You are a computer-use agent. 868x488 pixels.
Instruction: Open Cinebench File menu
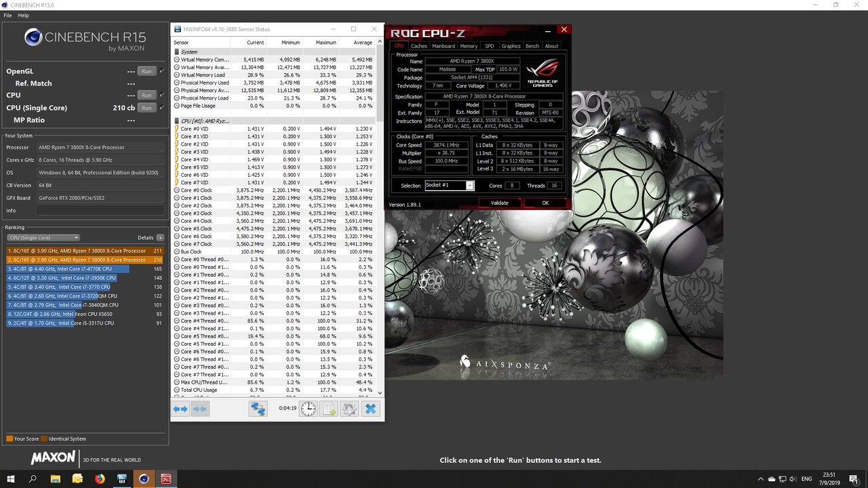pos(8,15)
